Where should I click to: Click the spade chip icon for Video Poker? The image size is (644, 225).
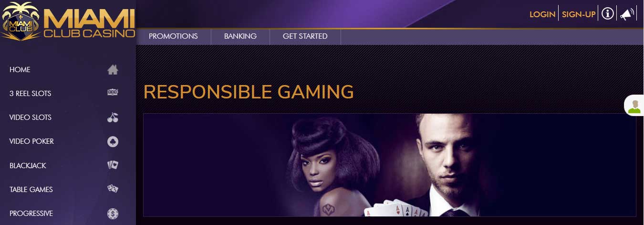(x=113, y=141)
